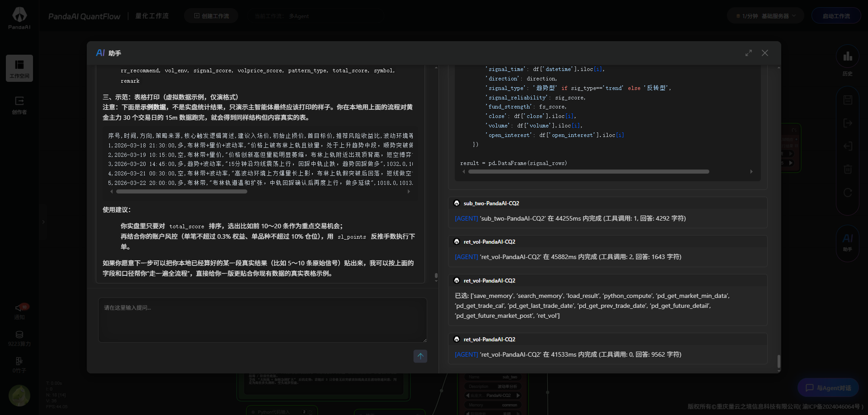
Task: Click the horizontal scrollbar under the example table
Action: point(181,192)
